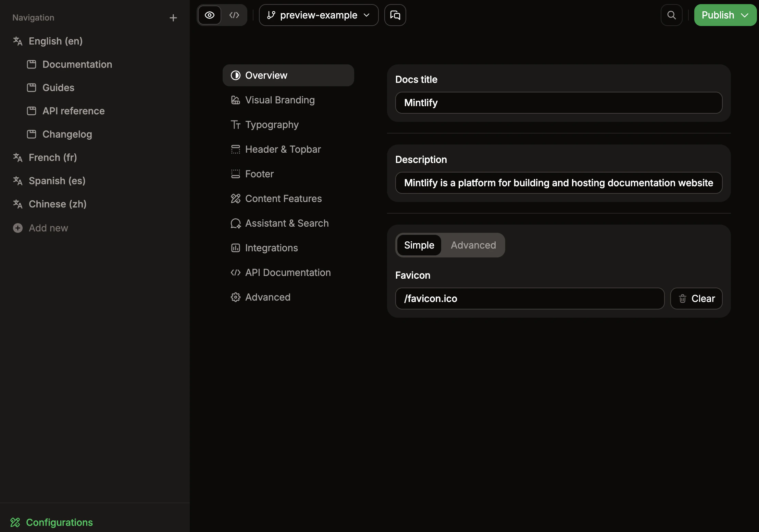Click the Typography letters icon

(236, 125)
